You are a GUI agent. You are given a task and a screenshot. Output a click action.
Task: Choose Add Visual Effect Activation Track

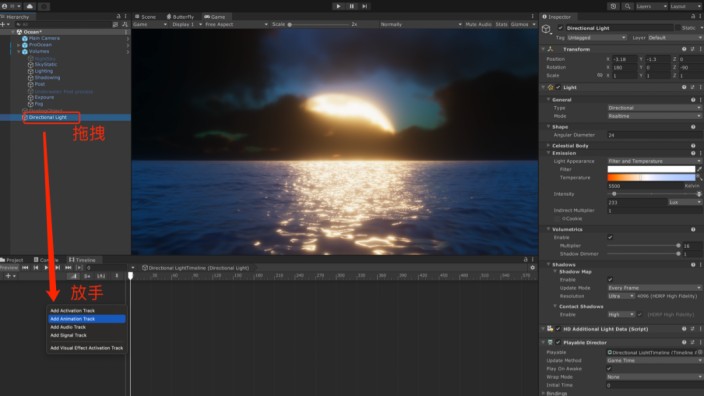[87, 348]
